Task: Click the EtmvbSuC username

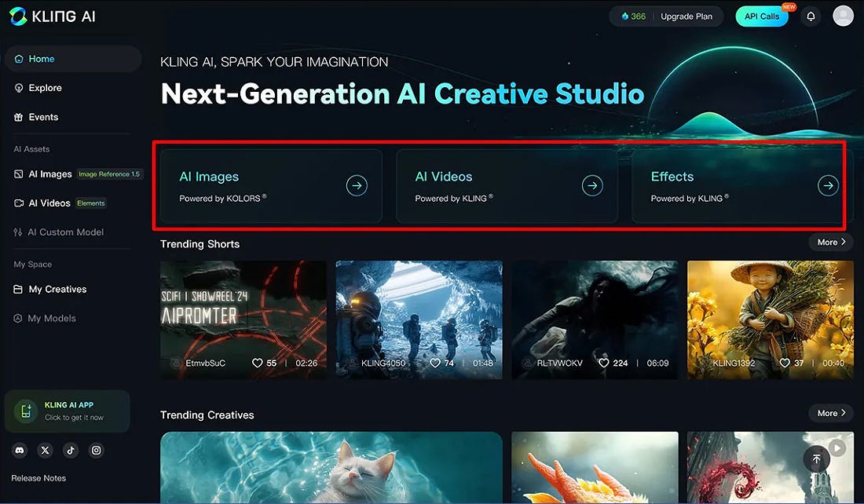Action: tap(206, 363)
